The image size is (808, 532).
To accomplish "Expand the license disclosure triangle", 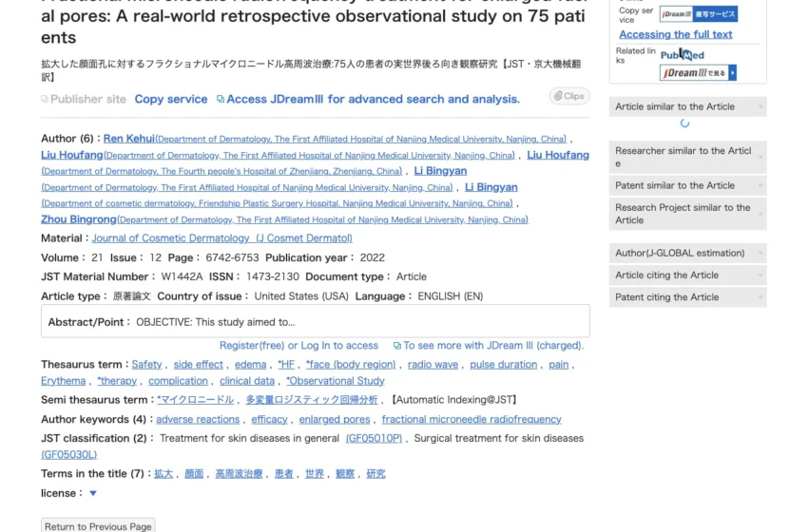I will (93, 493).
